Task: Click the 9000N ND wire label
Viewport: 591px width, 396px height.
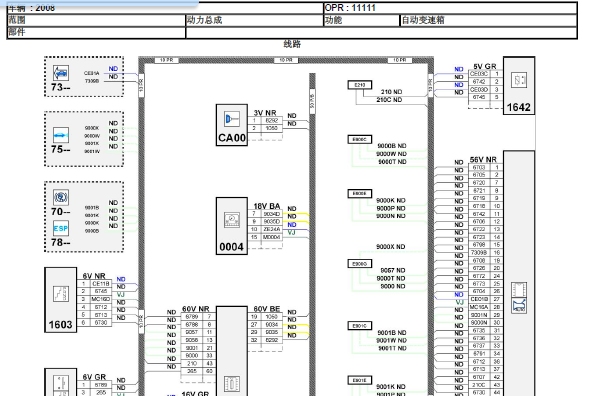Action: 391,216
